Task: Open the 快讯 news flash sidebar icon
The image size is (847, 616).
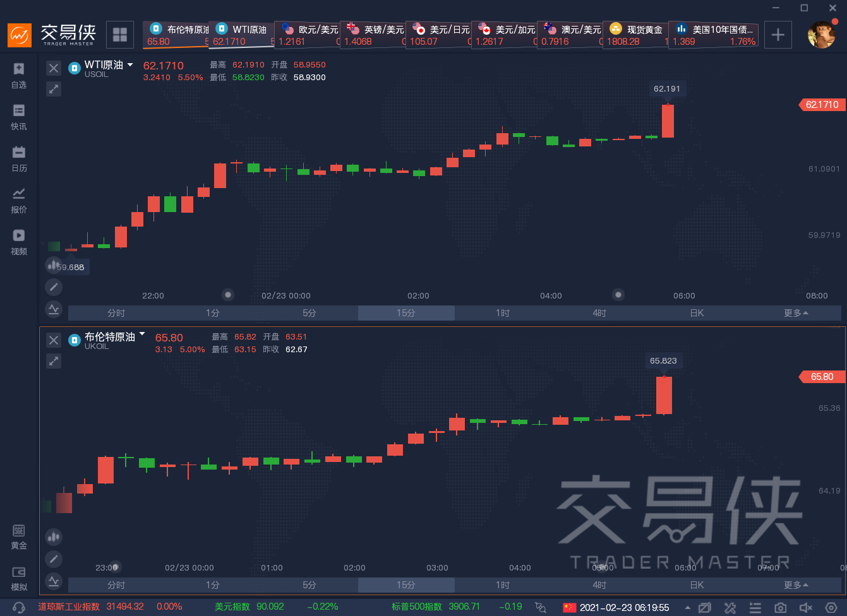Action: pyautogui.click(x=19, y=117)
